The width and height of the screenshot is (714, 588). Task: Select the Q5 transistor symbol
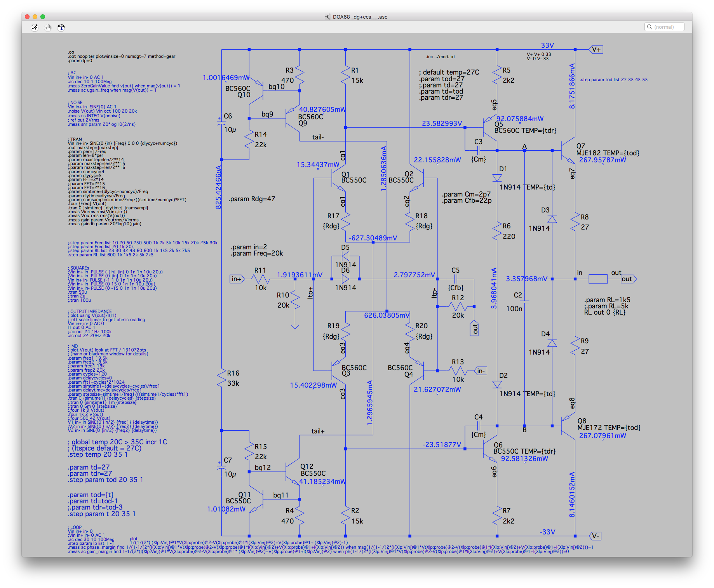point(490,127)
